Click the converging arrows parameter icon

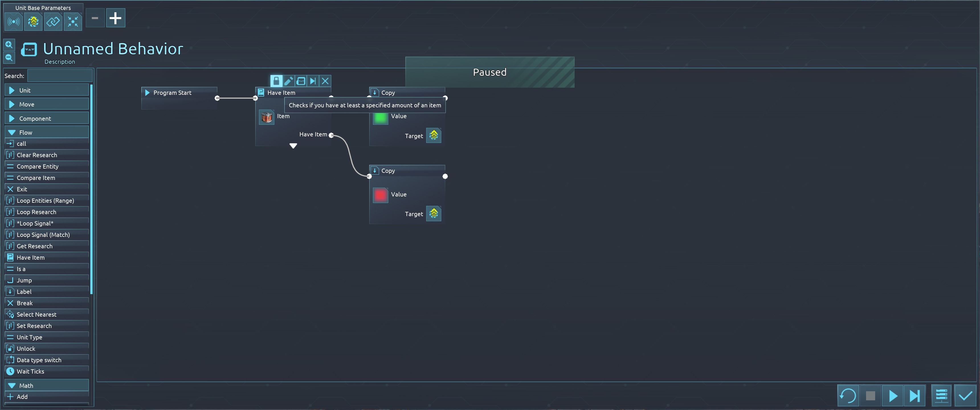coord(73,22)
